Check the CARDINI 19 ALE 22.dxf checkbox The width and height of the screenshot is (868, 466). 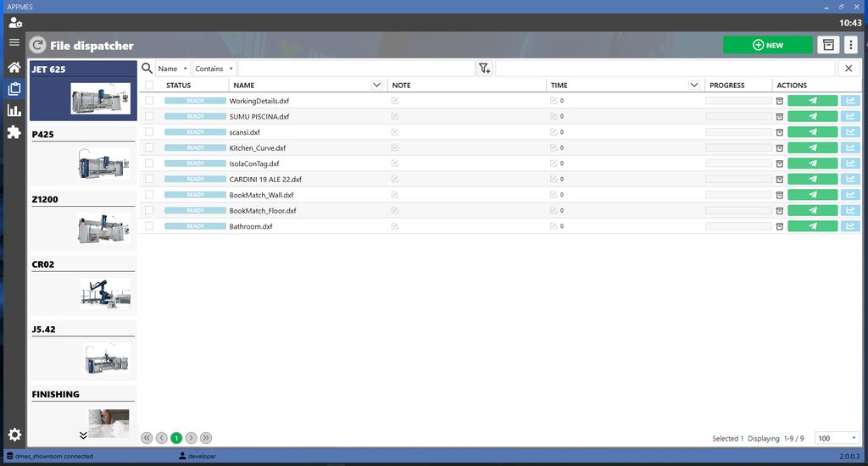(149, 179)
